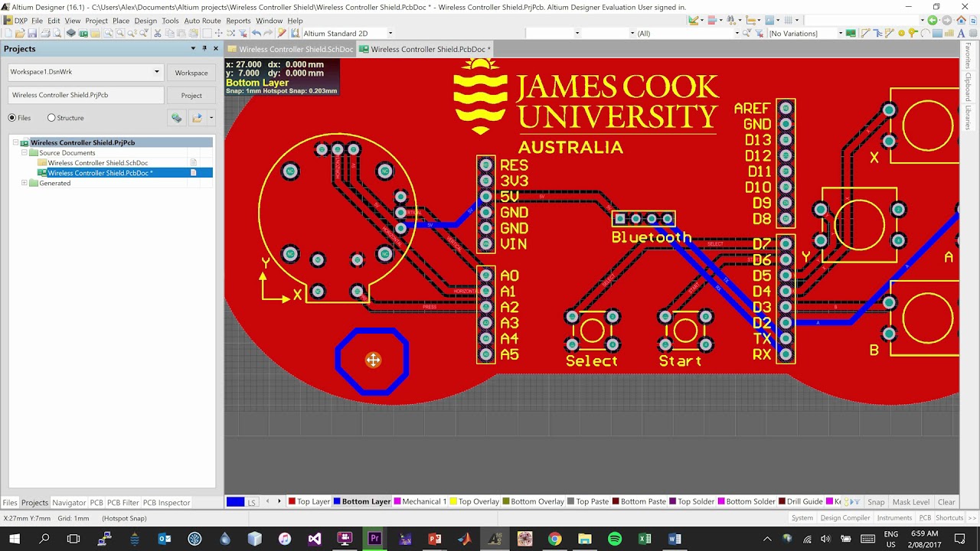Screen dimensions: 980x551
Task: Switch to the PCB Inspector panel tab
Action: click(166, 503)
